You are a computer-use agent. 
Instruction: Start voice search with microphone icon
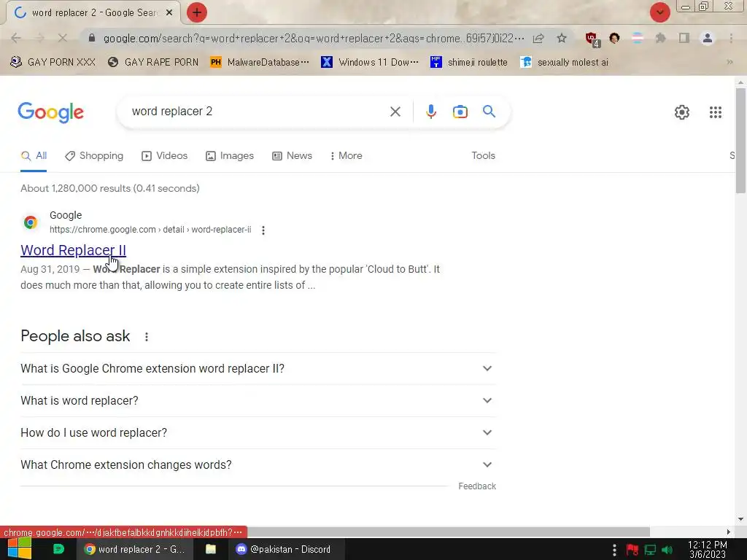pyautogui.click(x=430, y=112)
